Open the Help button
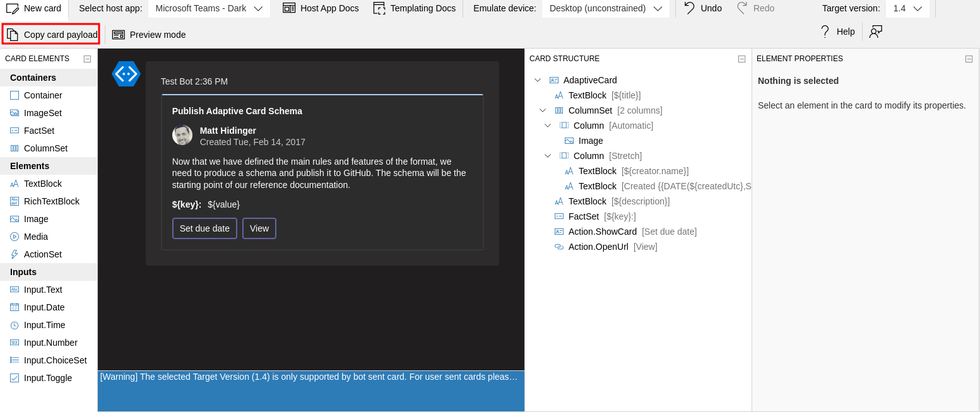 [x=837, y=32]
